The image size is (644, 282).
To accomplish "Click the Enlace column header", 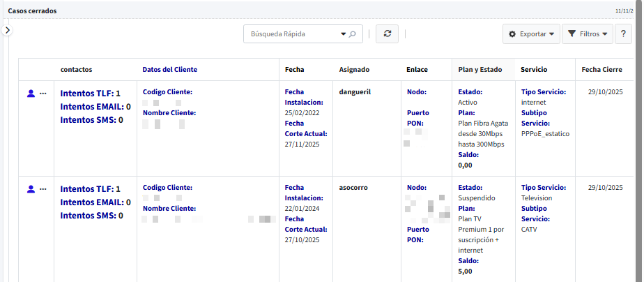I will pos(417,70).
